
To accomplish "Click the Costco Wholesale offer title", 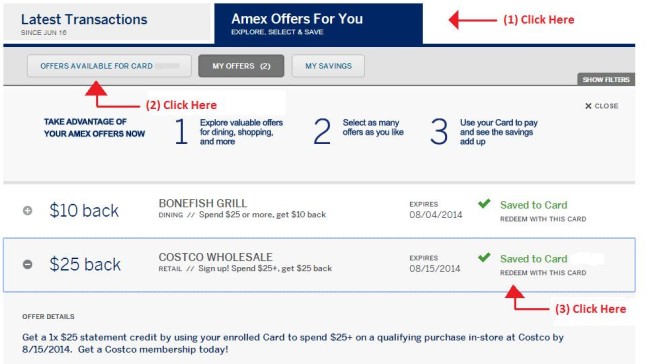I will (x=216, y=257).
